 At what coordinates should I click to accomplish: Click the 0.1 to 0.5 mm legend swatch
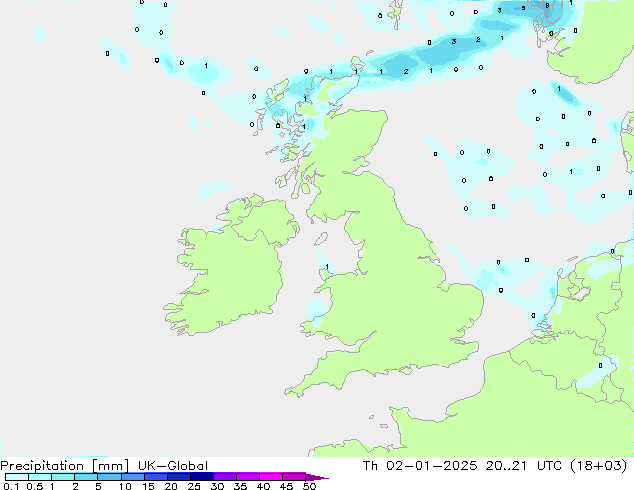[x=17, y=477]
